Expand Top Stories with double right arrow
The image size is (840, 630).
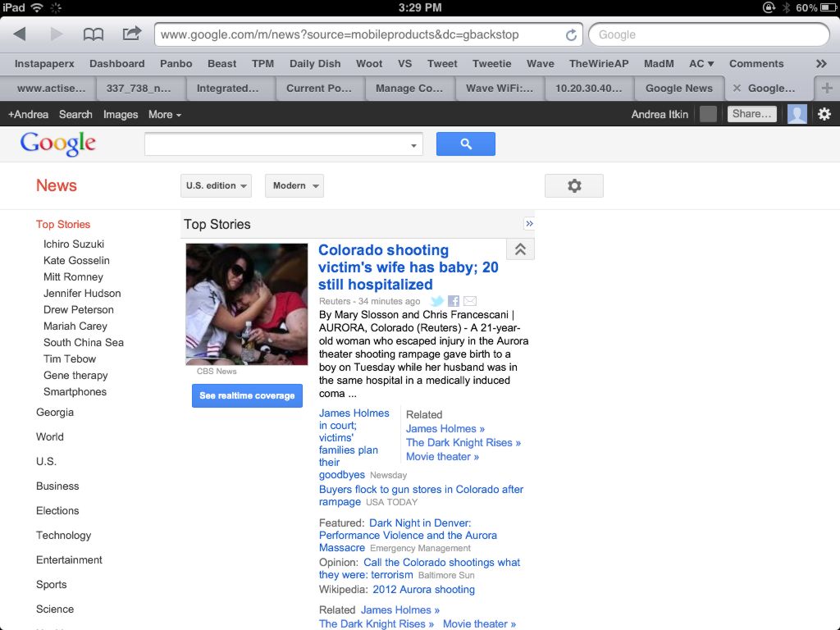tap(529, 224)
